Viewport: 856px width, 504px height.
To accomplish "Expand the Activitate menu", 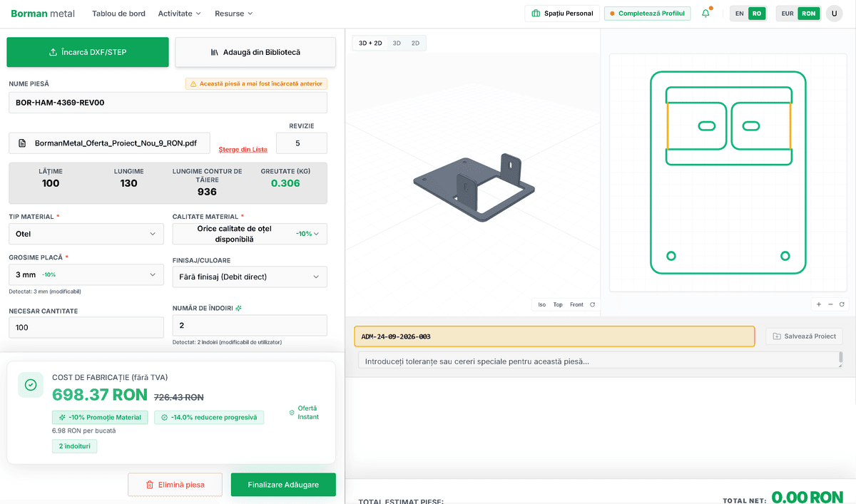I will pos(180,14).
